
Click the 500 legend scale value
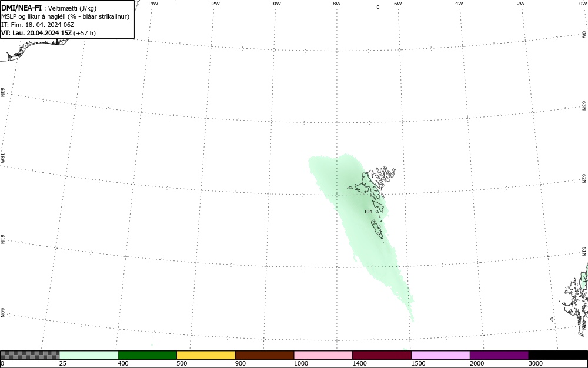pos(182,363)
